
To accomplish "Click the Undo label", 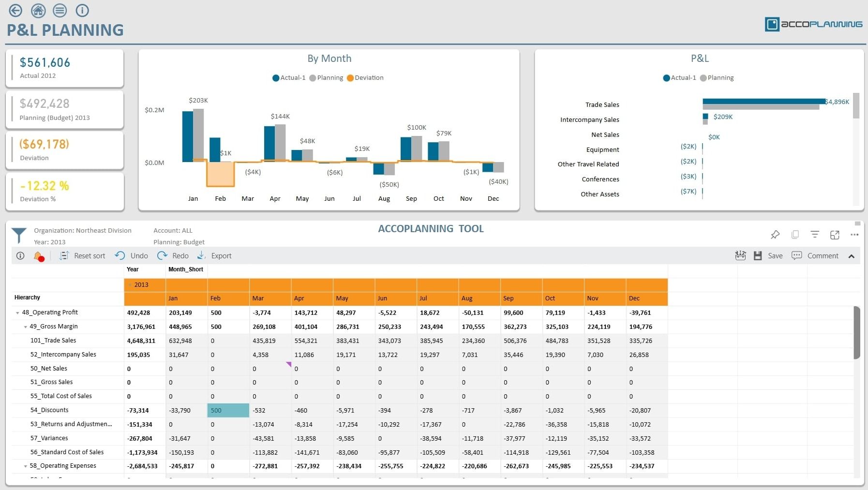I will click(x=139, y=256).
